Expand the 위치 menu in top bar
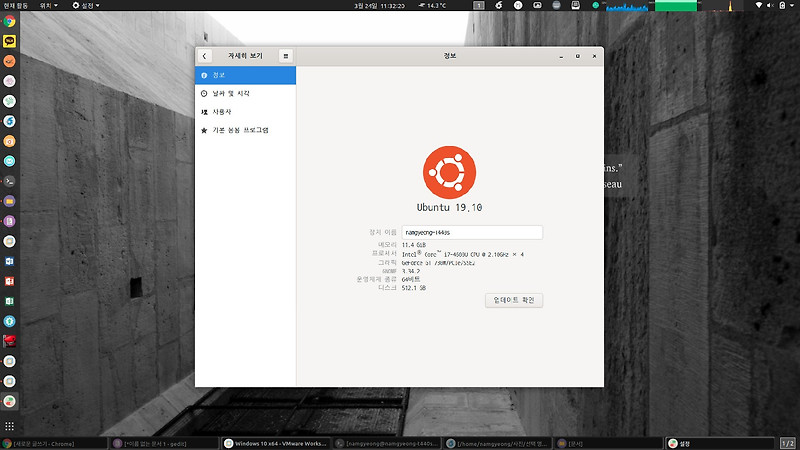 pyautogui.click(x=48, y=5)
